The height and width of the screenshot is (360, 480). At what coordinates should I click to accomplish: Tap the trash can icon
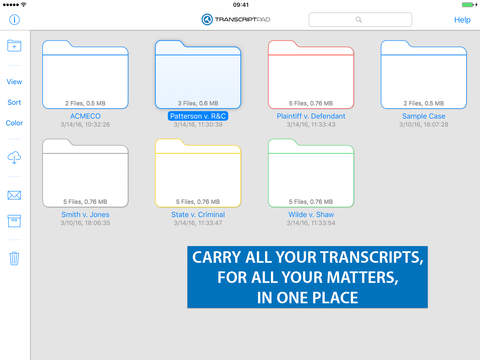[x=14, y=258]
